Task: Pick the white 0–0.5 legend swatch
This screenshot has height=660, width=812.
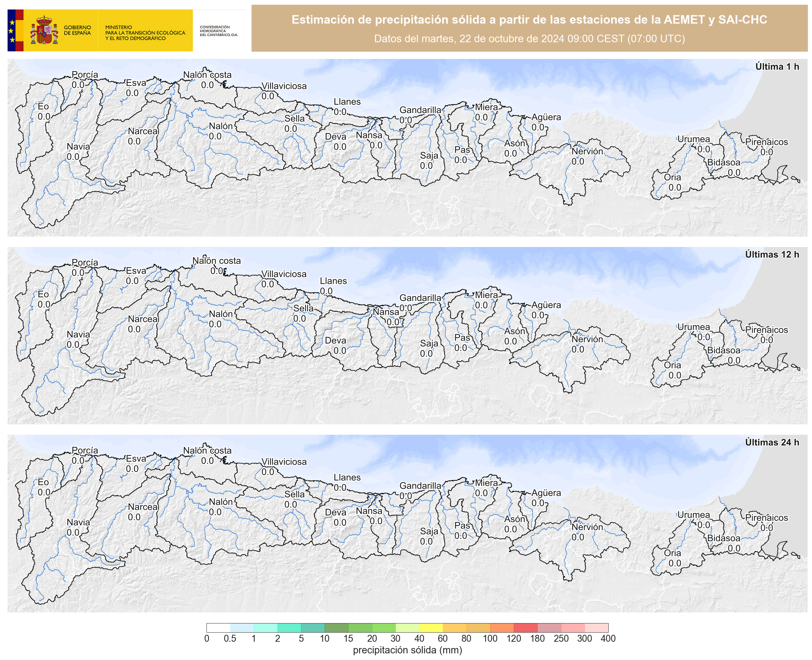Action: pyautogui.click(x=218, y=628)
